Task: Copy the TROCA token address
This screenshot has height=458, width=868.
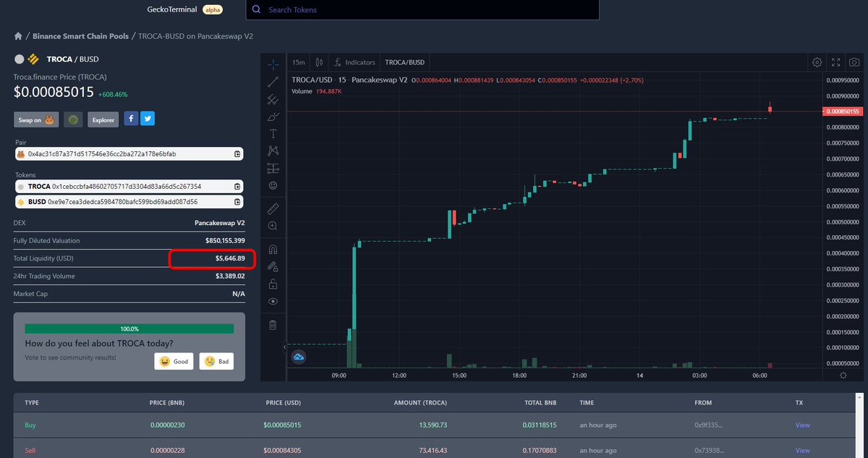Action: click(x=237, y=186)
